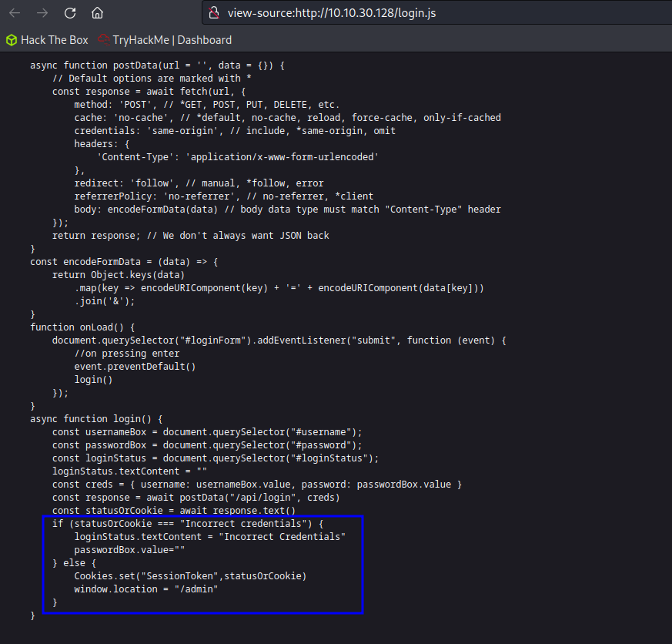The height and width of the screenshot is (644, 672).
Task: Click the line "const encodeFormData = (data) => {"
Action: coord(124,262)
